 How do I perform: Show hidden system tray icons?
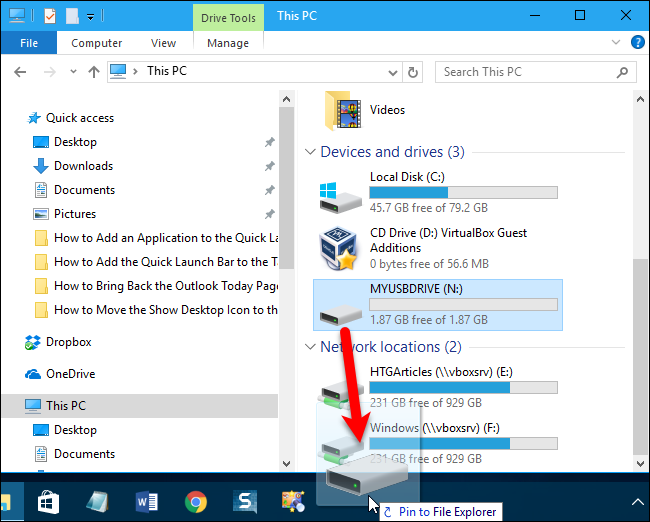click(637, 503)
